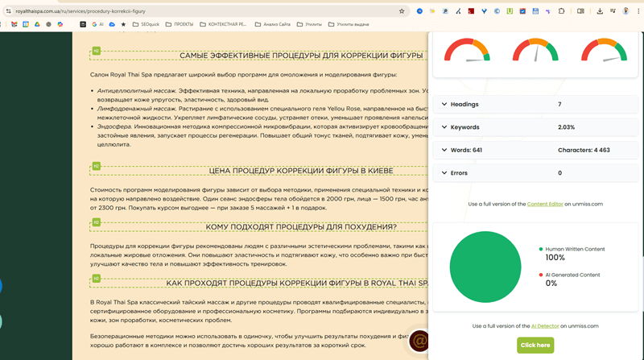Bookmark this page with the star icon
The height and width of the screenshot is (360, 644).
point(402,11)
